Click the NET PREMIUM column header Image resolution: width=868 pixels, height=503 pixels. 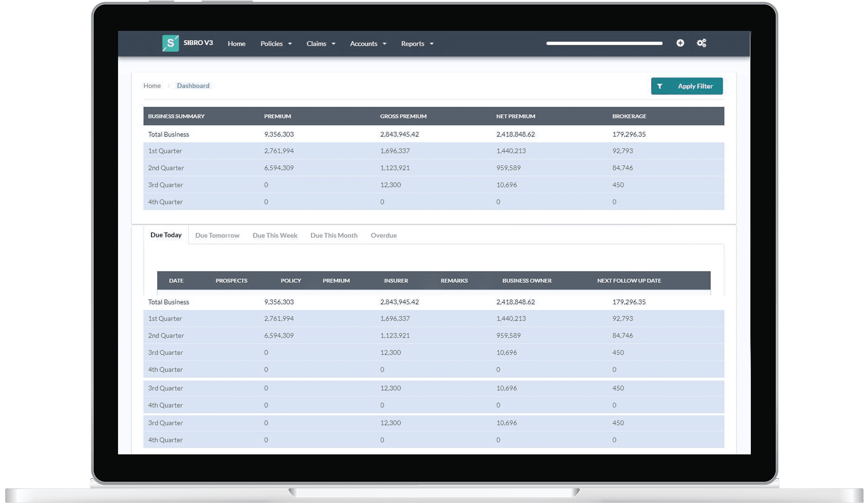(x=516, y=116)
